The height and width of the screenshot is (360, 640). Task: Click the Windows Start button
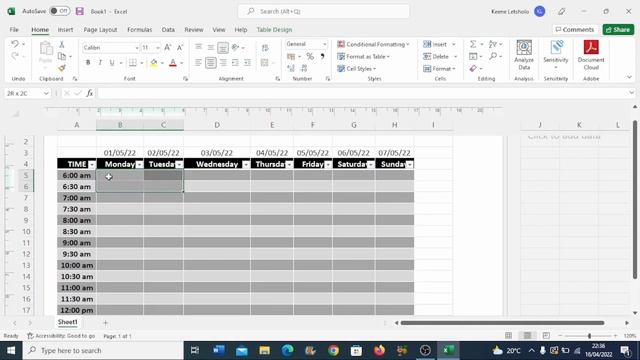[x=11, y=350]
